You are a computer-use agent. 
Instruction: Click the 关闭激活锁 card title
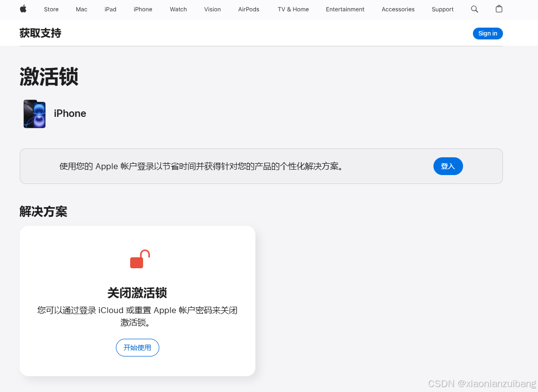point(137,293)
